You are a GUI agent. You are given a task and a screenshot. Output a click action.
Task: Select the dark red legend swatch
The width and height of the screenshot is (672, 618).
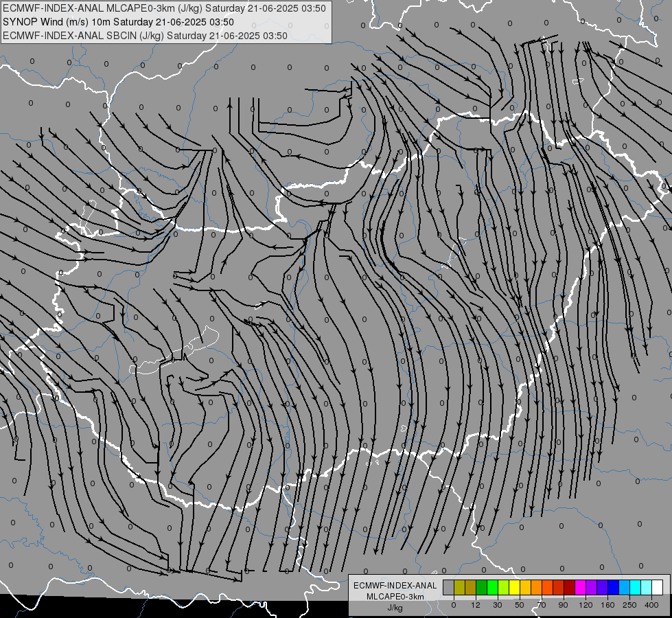tap(570, 588)
